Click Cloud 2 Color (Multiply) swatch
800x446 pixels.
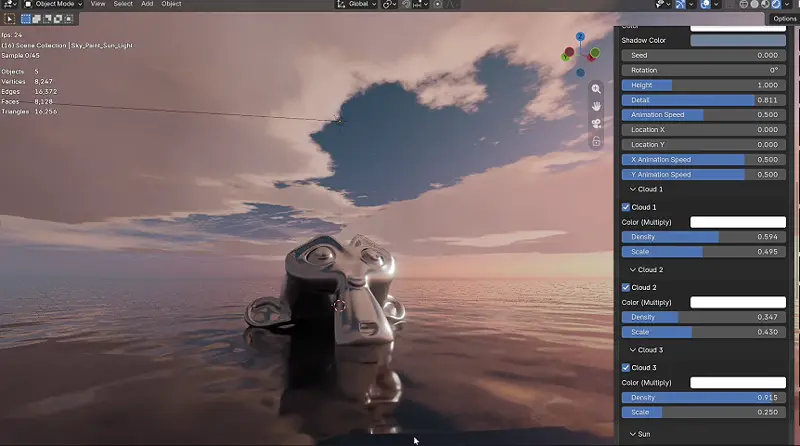pyautogui.click(x=738, y=302)
